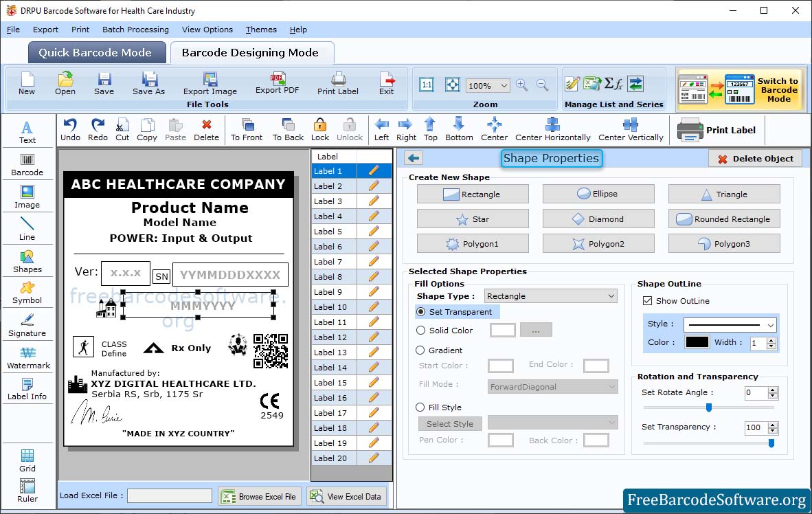Click the Export Image icon

point(210,83)
